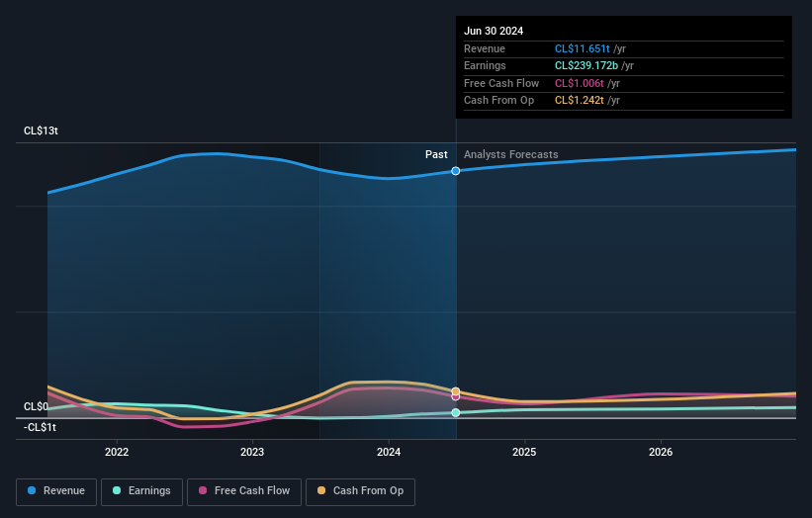812x518 pixels.
Task: Click the Jun 30 2024 tooltip date
Action: tap(494, 31)
